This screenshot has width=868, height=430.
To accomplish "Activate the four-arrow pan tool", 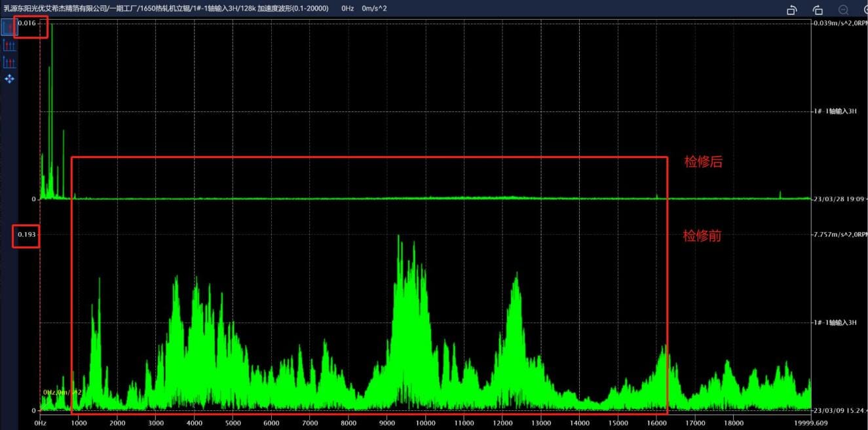I will click(9, 79).
